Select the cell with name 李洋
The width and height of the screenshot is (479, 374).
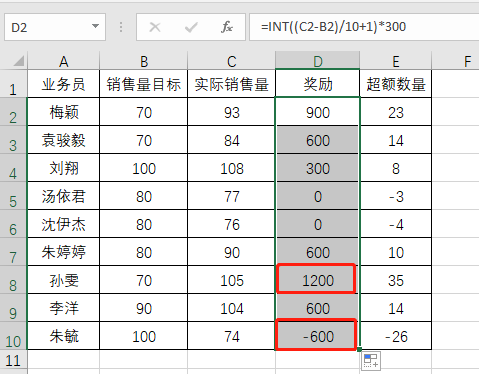pos(63,308)
